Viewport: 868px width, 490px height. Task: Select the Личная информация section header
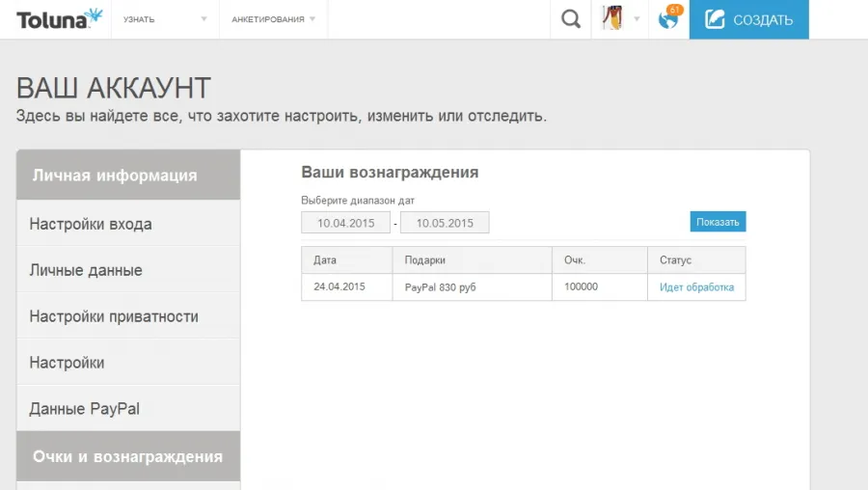pos(128,175)
